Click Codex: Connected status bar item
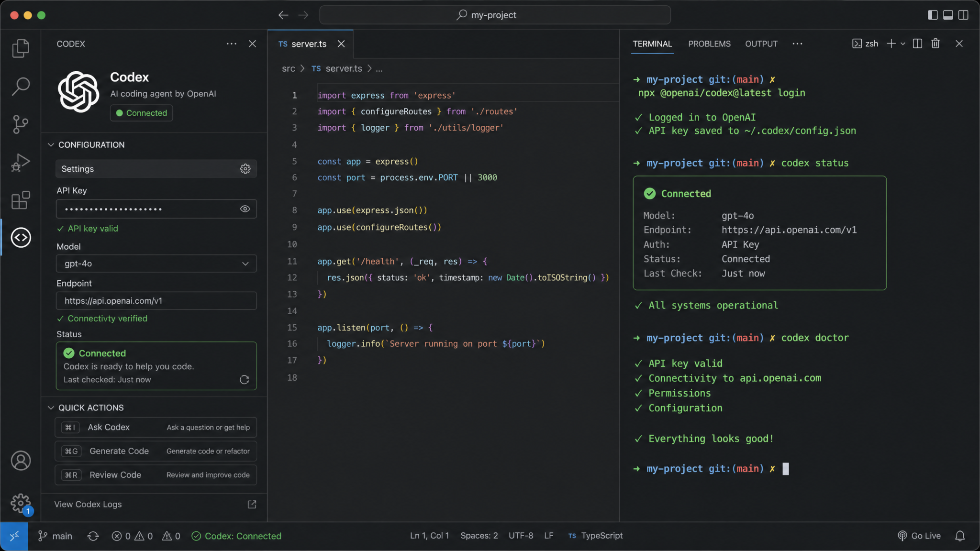The image size is (980, 551). (x=236, y=536)
